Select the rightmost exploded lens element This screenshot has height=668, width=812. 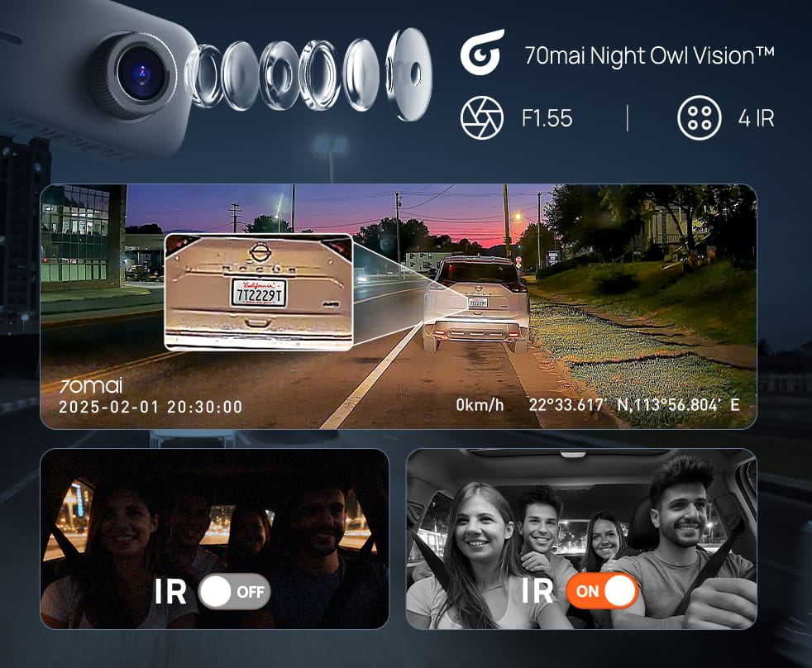tap(408, 74)
